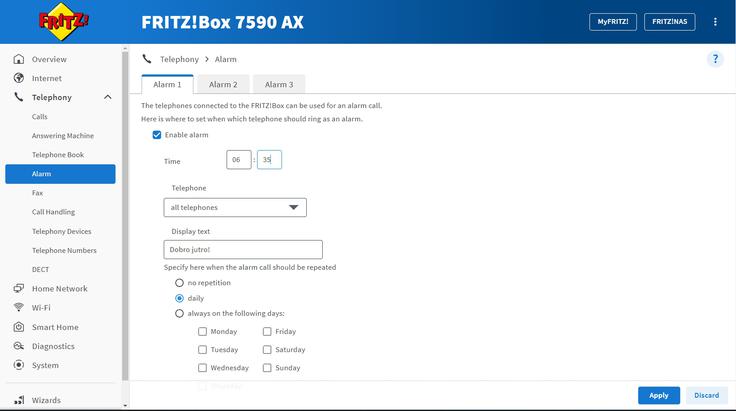
Task: Select the no repetition option
Action: [179, 283]
